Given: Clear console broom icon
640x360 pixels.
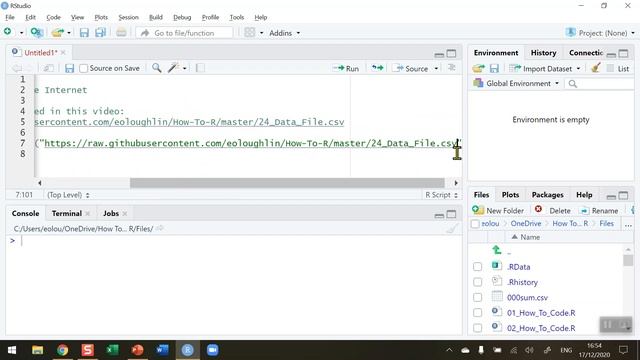Looking at the screenshot, I should pyautogui.click(x=451, y=229).
